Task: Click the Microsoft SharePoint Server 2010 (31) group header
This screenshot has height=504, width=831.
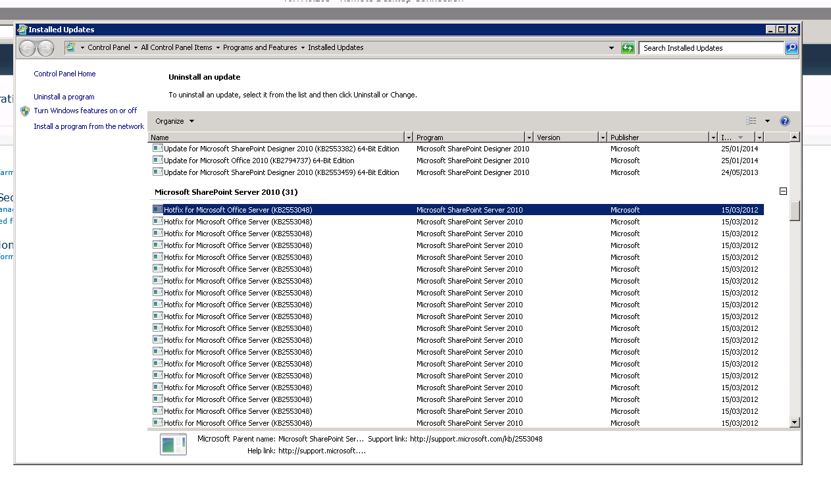Action: point(226,192)
